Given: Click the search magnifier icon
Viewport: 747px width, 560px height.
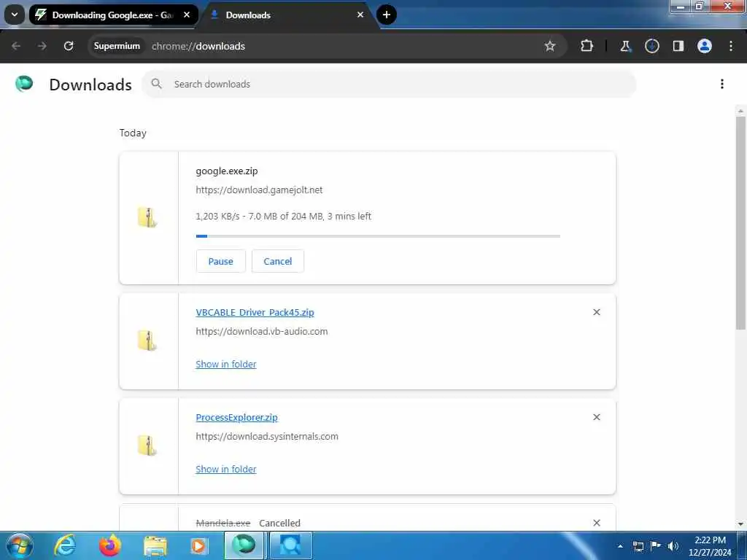Looking at the screenshot, I should coord(156,84).
